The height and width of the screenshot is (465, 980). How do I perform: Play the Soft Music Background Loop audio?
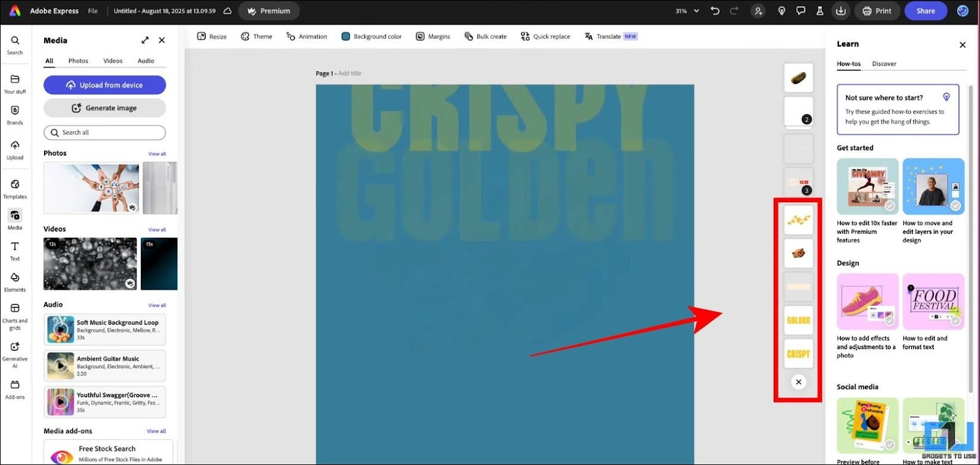pos(61,330)
